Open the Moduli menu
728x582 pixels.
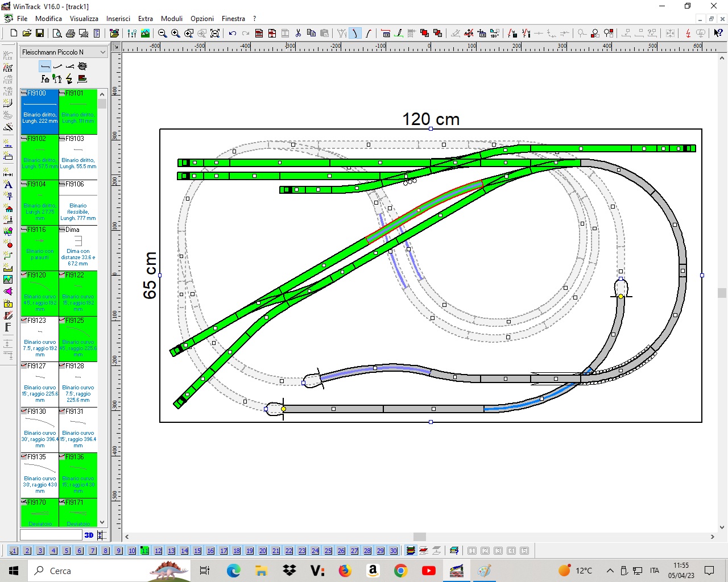(x=172, y=19)
